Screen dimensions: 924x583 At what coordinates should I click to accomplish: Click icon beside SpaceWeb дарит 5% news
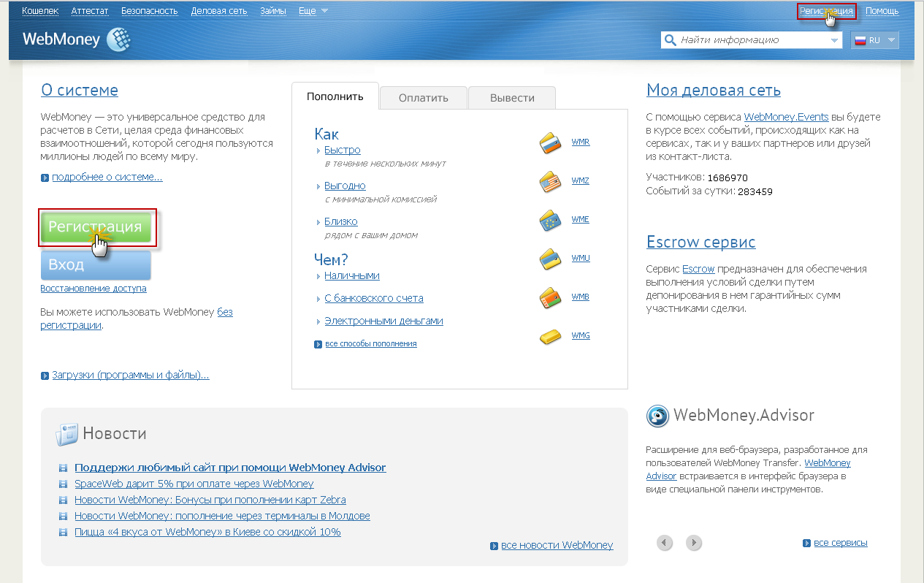(x=63, y=484)
